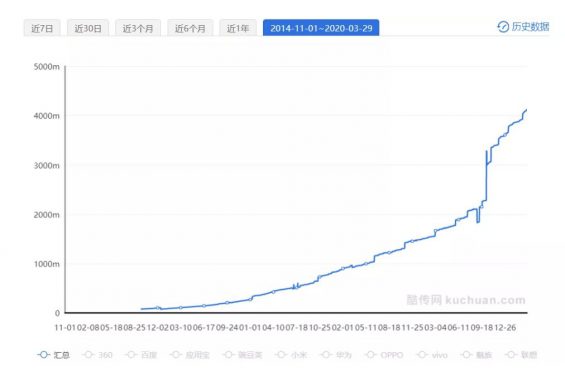Click the 03-04 x-axis date label
565x381 pixels.
click(436, 328)
